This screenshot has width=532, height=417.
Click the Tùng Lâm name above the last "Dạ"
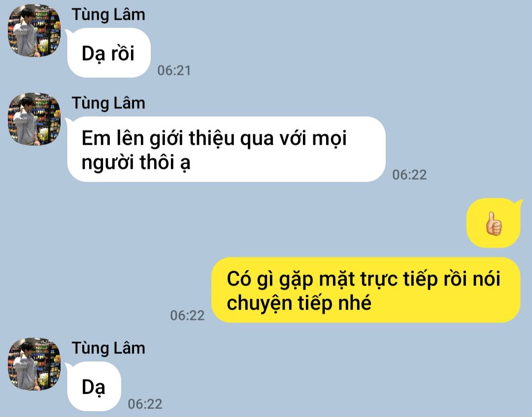click(x=108, y=349)
